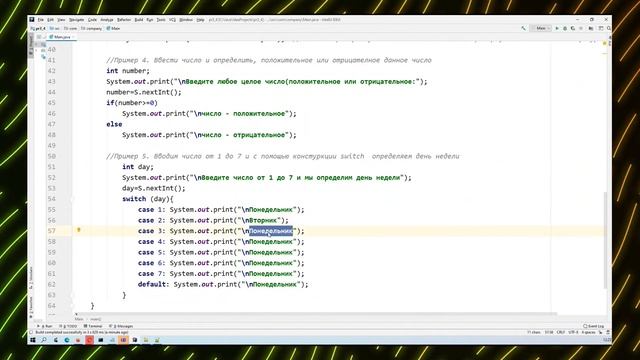Viewport: 640px width, 360px height.
Task: Open the Messages tool window tab
Action: (121, 326)
